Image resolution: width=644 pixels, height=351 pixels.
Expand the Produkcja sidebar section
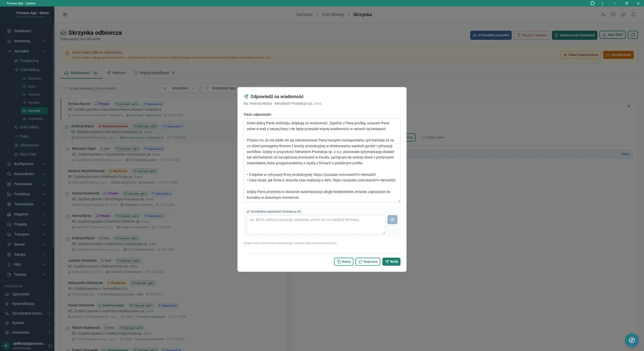[x=27, y=194]
